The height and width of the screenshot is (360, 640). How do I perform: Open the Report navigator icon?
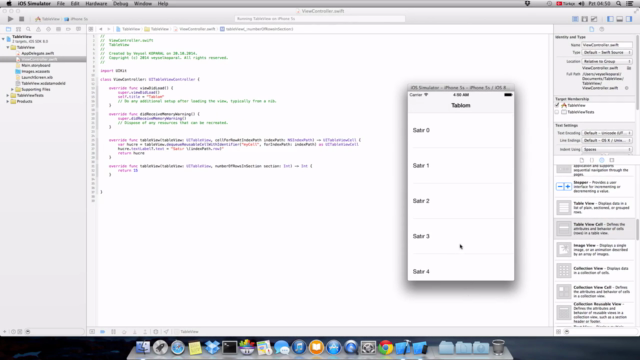click(x=78, y=29)
